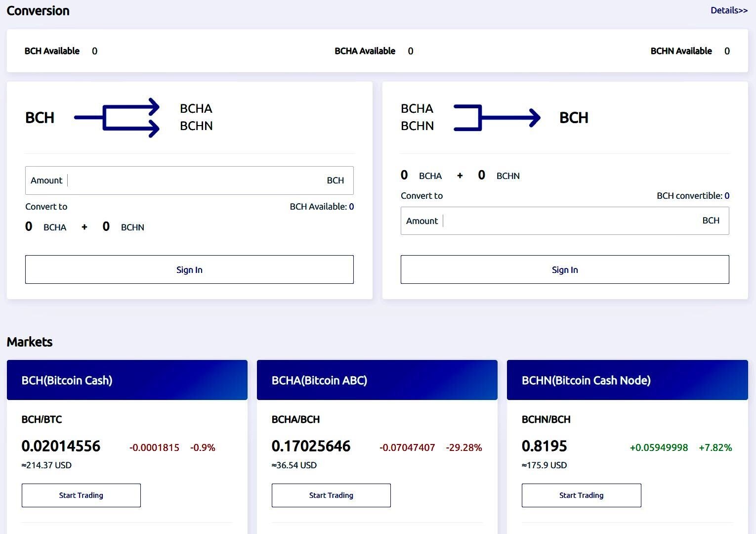756x534 pixels.
Task: Start Trading on the BCH/BTC market
Action: [x=81, y=495]
